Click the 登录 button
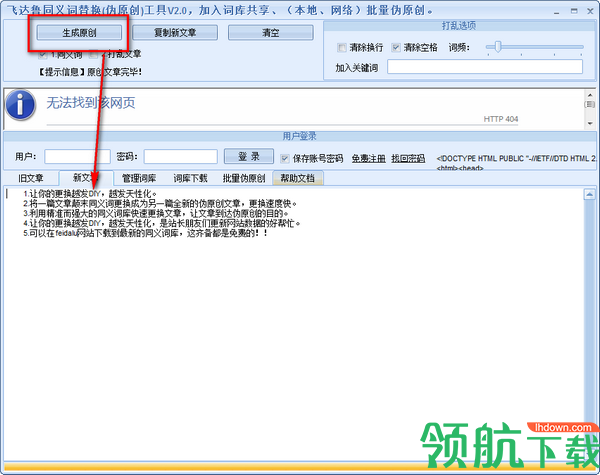Viewport: 600px width, 475px height. pos(249,156)
